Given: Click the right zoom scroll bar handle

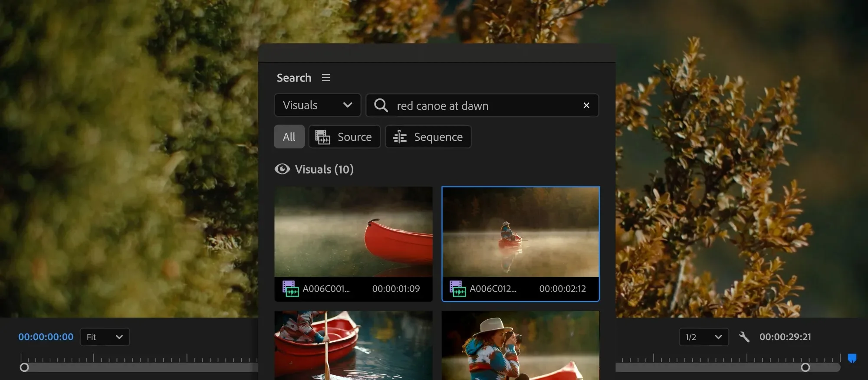Looking at the screenshot, I should pos(806,367).
